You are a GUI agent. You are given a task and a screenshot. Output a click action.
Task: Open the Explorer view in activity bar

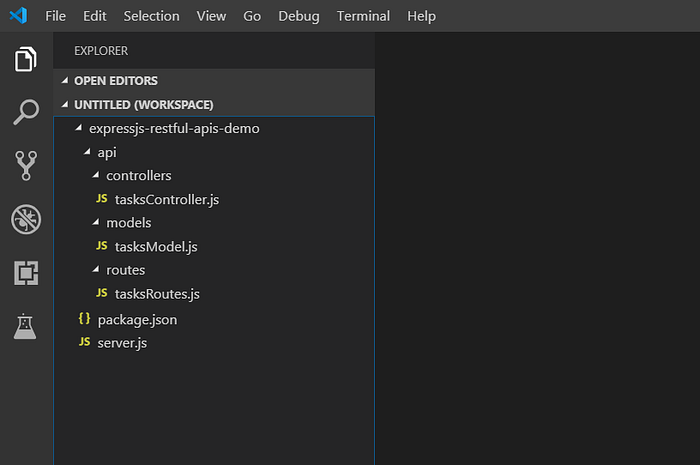click(x=25, y=59)
